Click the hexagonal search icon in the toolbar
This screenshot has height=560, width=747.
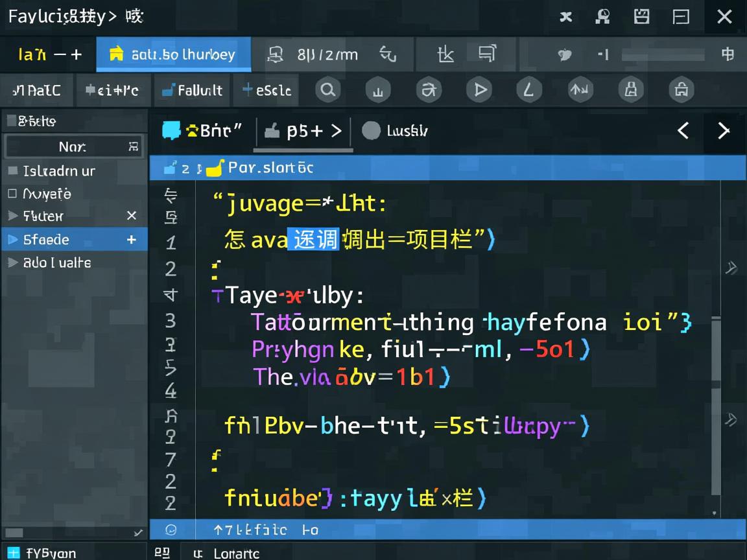pyautogui.click(x=328, y=90)
